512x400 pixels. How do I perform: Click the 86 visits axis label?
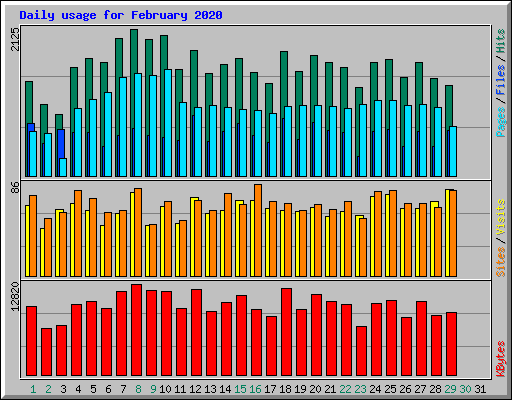[16, 188]
